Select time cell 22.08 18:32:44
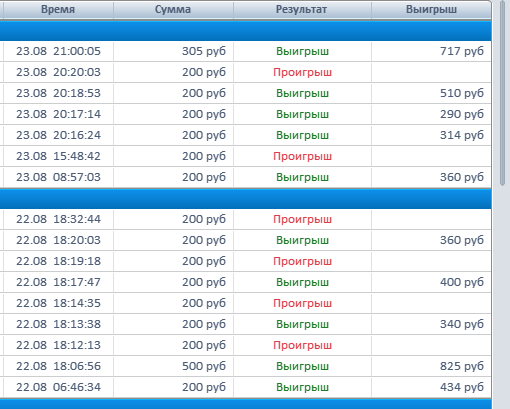Image resolution: width=510 pixels, height=409 pixels. tap(58, 219)
